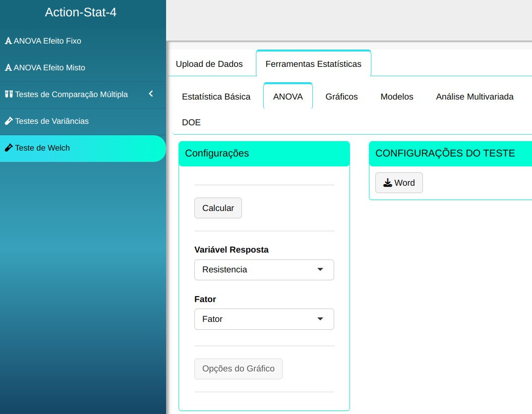The width and height of the screenshot is (532, 414).
Task: Open the Modelos tab
Action: 397,97
